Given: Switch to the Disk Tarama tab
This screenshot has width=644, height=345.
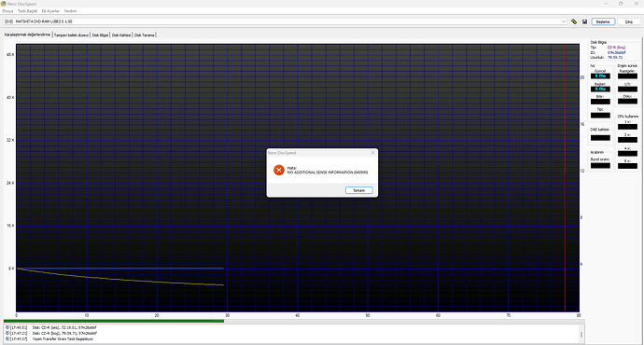Looking at the screenshot, I should tap(144, 35).
